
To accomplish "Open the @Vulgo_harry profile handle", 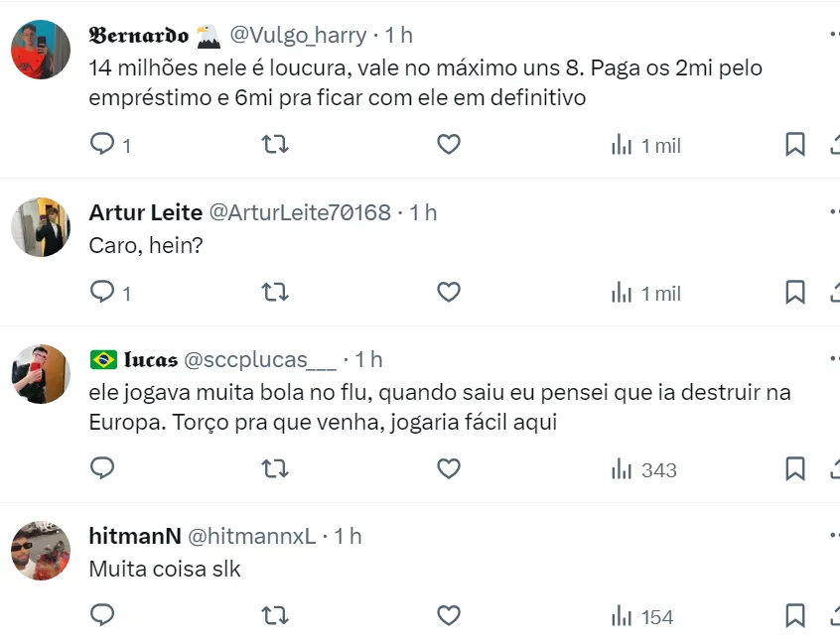I will [298, 35].
